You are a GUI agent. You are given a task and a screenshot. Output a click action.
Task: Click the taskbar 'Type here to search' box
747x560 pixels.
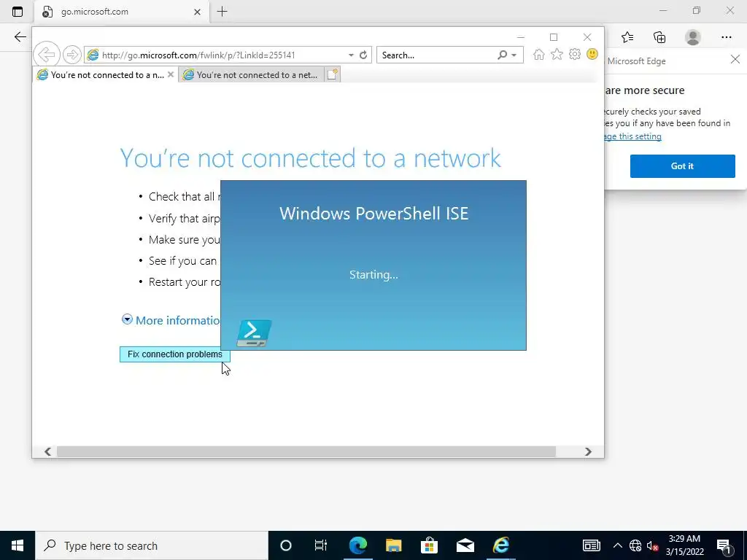pos(152,545)
